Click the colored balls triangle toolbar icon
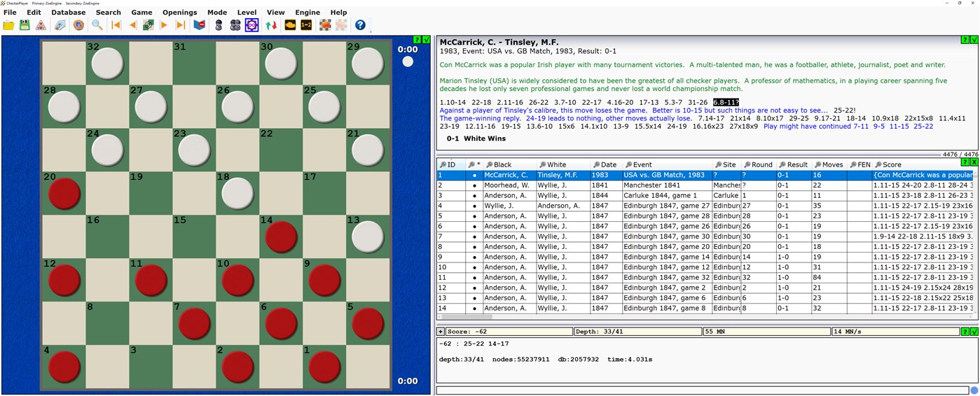 tap(41, 25)
